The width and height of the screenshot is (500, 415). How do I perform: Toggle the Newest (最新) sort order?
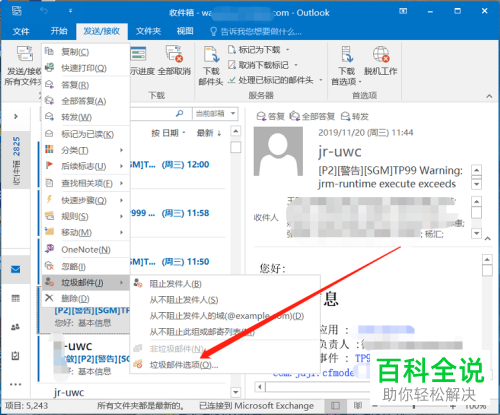209,133
